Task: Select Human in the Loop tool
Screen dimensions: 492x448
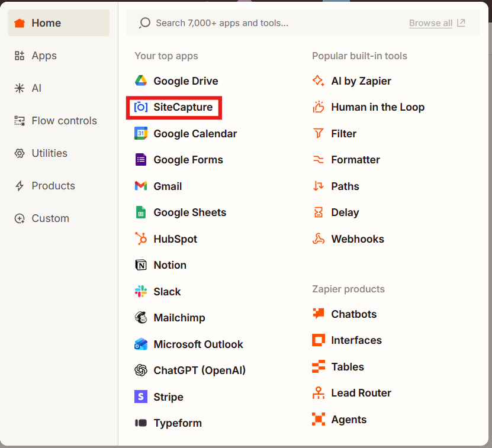Action: pos(377,107)
